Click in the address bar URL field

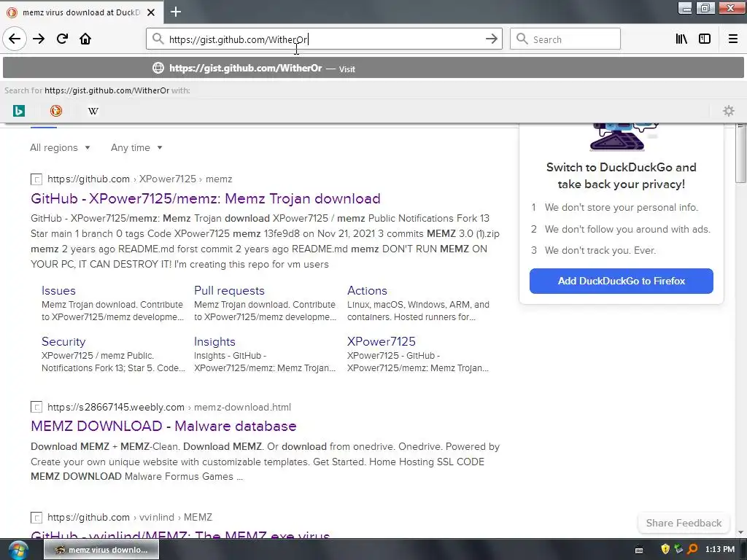pyautogui.click(x=324, y=39)
